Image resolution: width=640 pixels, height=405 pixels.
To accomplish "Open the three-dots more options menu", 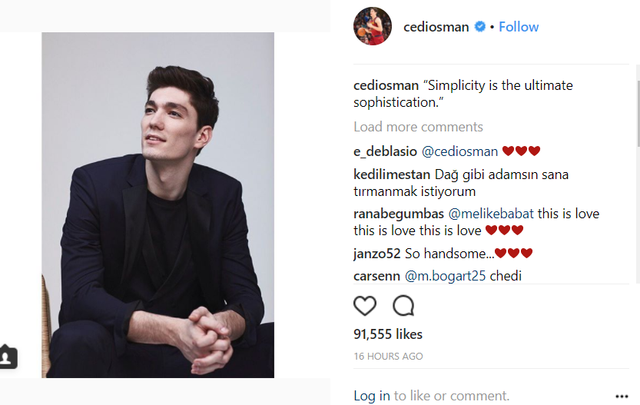I will (x=621, y=396).
